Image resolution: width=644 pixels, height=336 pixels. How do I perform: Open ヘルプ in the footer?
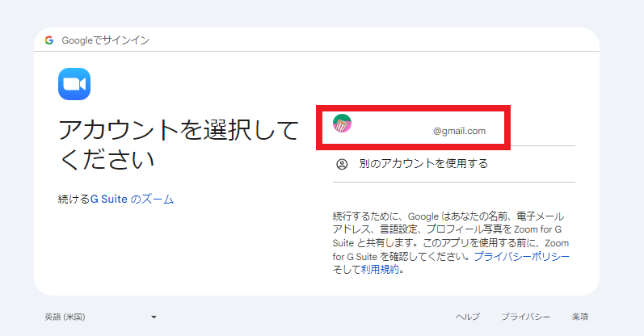point(467,317)
